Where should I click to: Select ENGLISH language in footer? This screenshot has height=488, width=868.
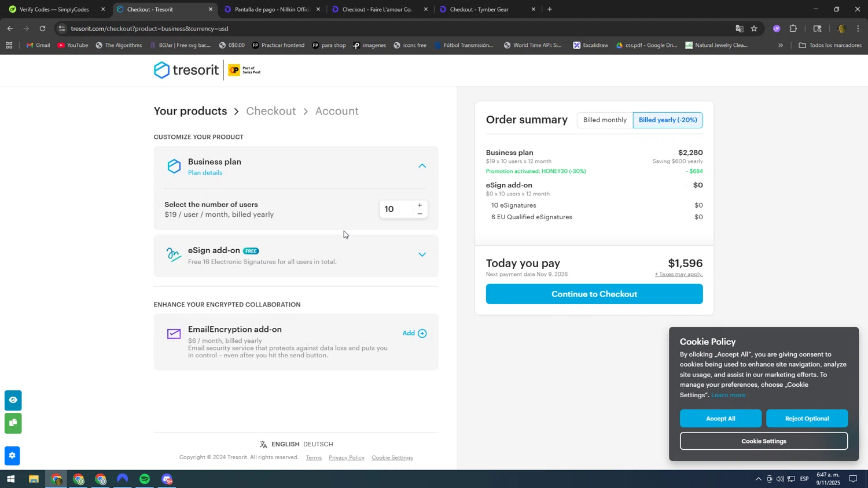coord(285,445)
